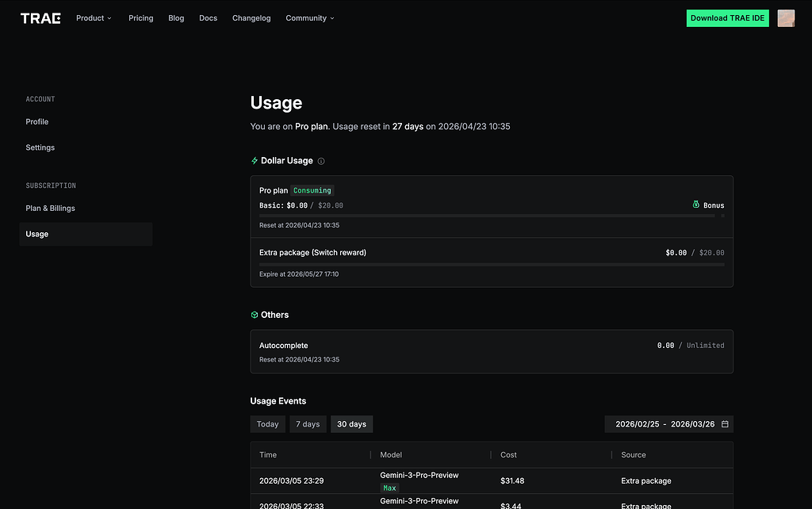Viewport: 812px width, 509px height.
Task: Select Usage in the sidebar
Action: point(86,234)
